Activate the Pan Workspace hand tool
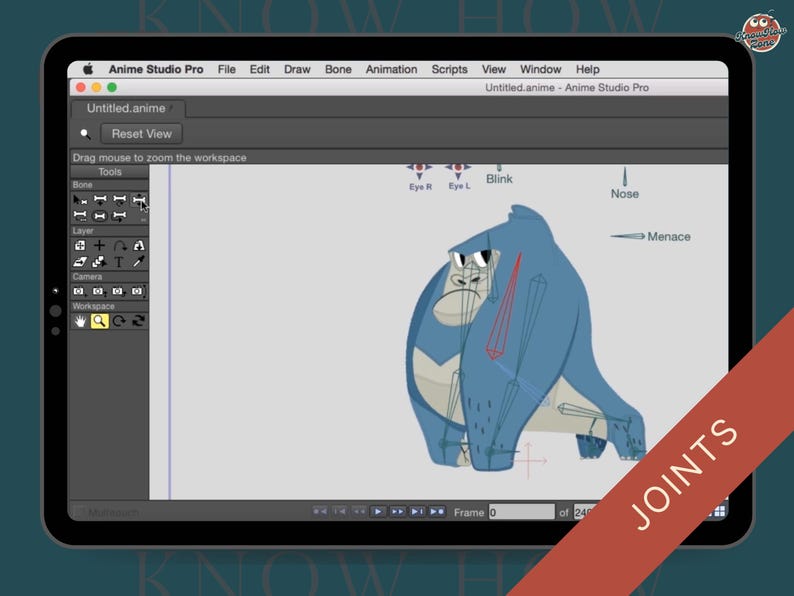The width and height of the screenshot is (794, 596). point(80,321)
